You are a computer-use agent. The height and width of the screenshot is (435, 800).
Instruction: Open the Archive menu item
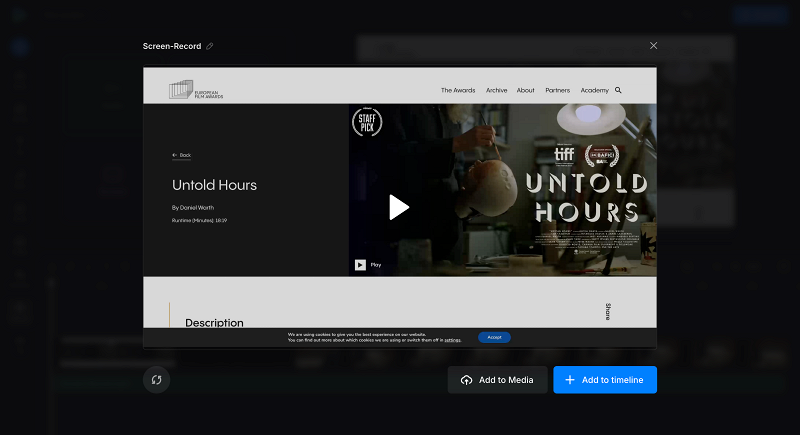(x=496, y=90)
